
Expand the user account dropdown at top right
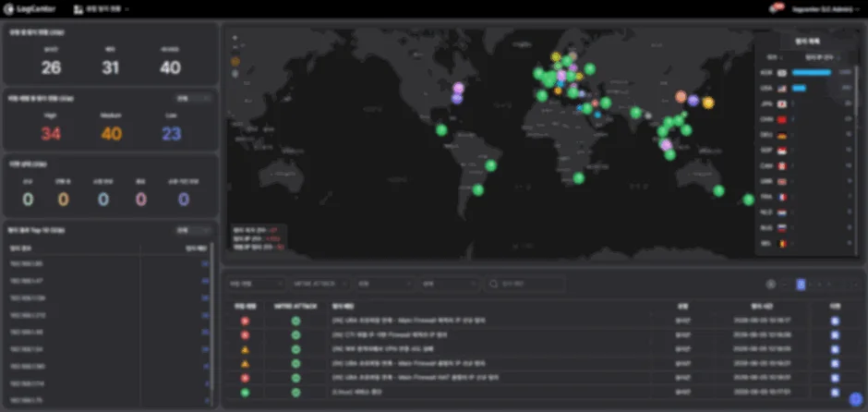[826, 9]
